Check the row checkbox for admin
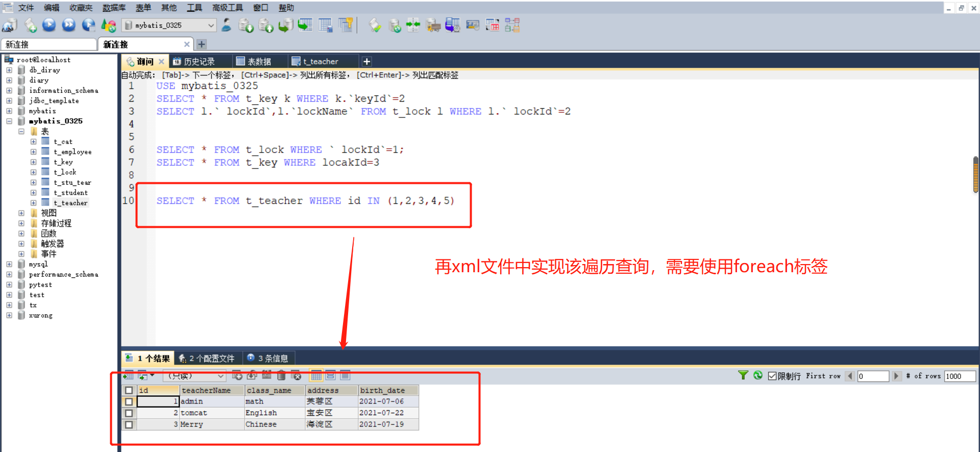 [129, 401]
